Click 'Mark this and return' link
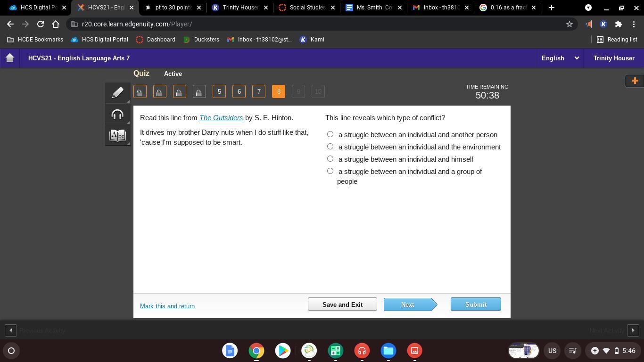Viewport: 644px width, 362px height. pyautogui.click(x=167, y=306)
